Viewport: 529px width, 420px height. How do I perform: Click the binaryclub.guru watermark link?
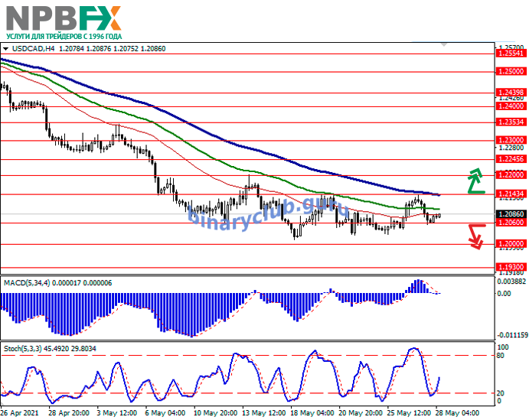point(252,210)
